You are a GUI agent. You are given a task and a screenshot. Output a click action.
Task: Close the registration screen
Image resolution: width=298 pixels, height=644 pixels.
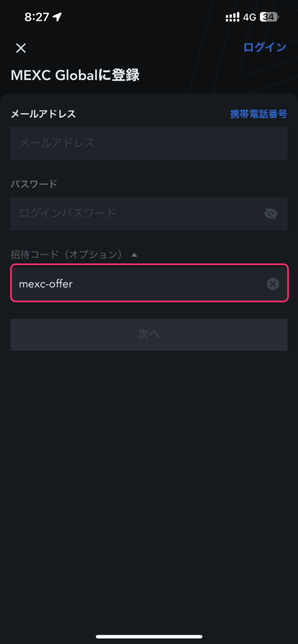click(20, 48)
